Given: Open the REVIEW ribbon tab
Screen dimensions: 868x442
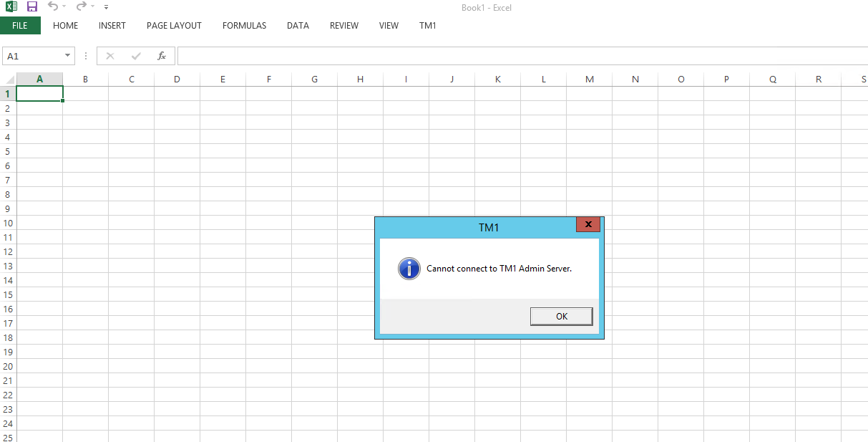Looking at the screenshot, I should click(x=344, y=25).
